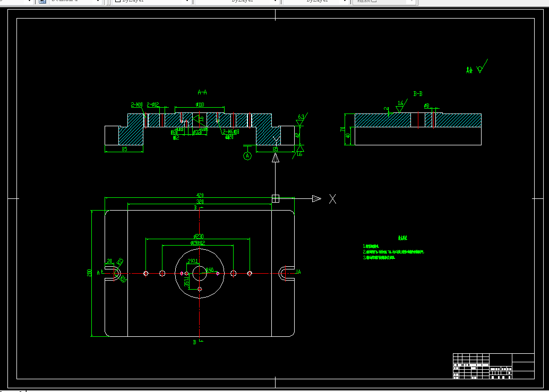549x392 pixels.
Task: Click the X axis label of UCS icon
Action: (x=332, y=199)
